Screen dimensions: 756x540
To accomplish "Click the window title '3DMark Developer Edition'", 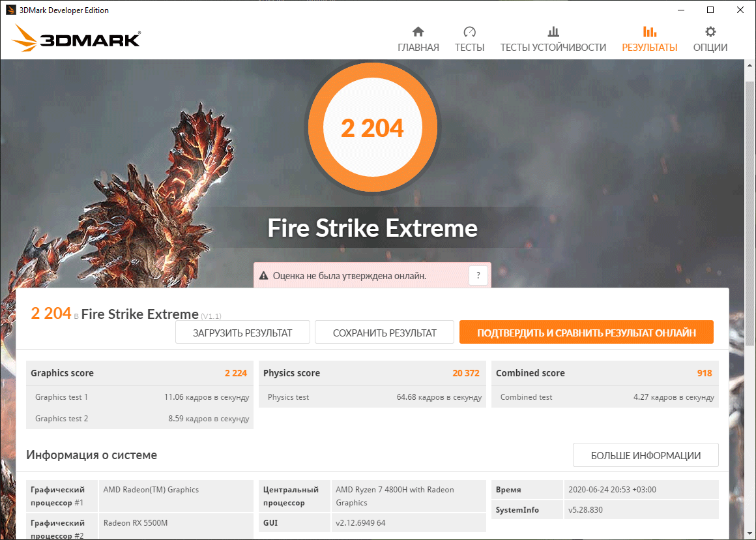I will point(64,10).
